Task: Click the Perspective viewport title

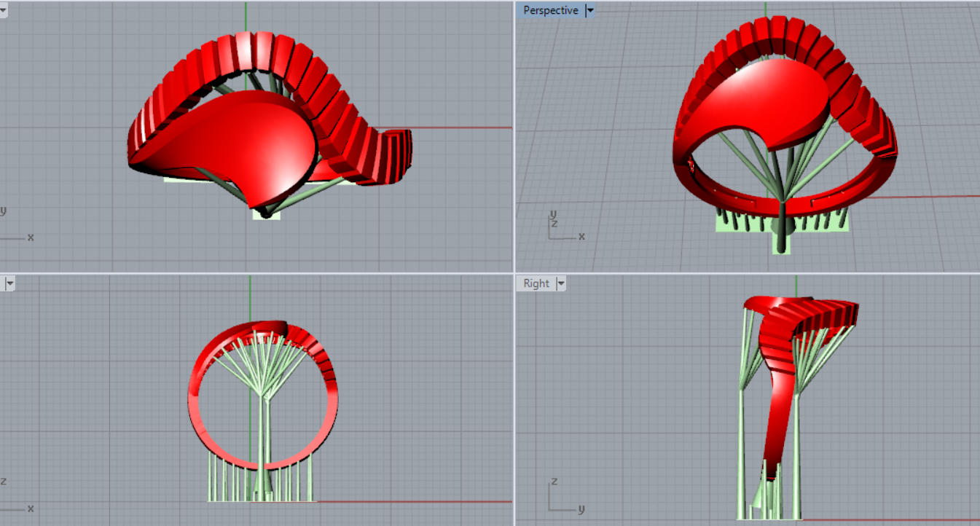Action: point(550,11)
